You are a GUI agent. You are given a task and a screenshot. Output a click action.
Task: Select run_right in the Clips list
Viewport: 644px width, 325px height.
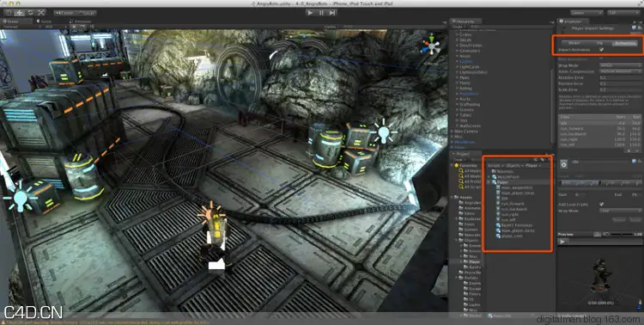tap(599, 139)
